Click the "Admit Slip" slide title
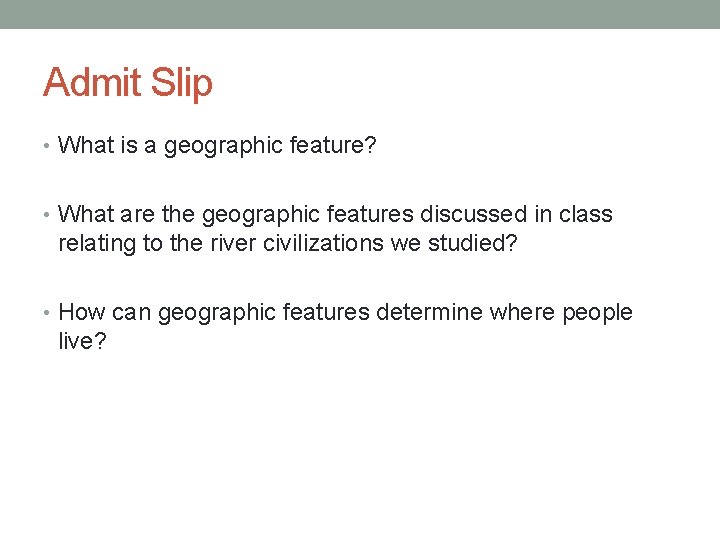720x540 pixels. [x=128, y=82]
